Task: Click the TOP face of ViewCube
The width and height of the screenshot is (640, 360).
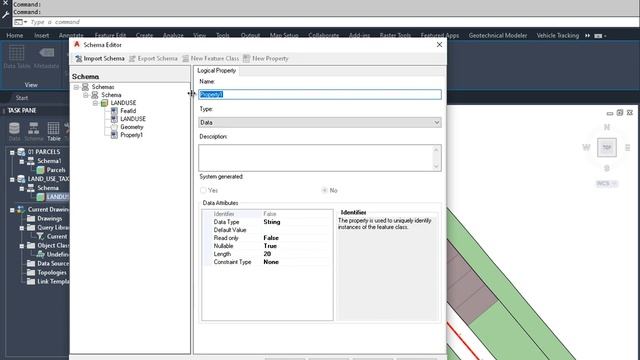Action: [x=607, y=147]
